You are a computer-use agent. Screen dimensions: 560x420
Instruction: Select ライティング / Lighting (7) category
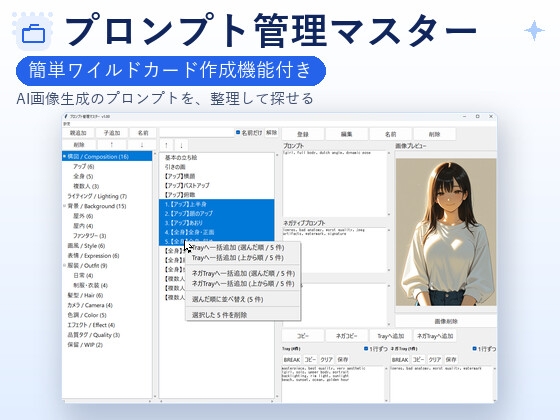(x=97, y=196)
